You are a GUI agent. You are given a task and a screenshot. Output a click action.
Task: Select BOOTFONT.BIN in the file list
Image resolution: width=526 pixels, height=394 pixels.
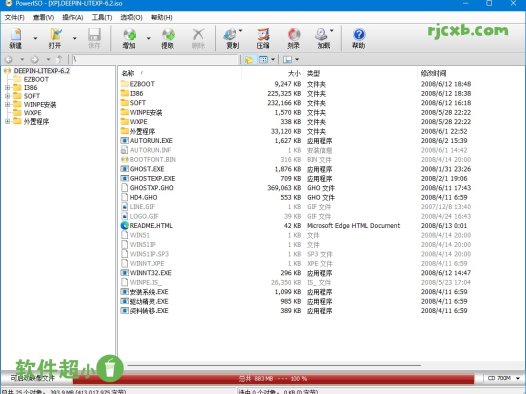pos(153,159)
